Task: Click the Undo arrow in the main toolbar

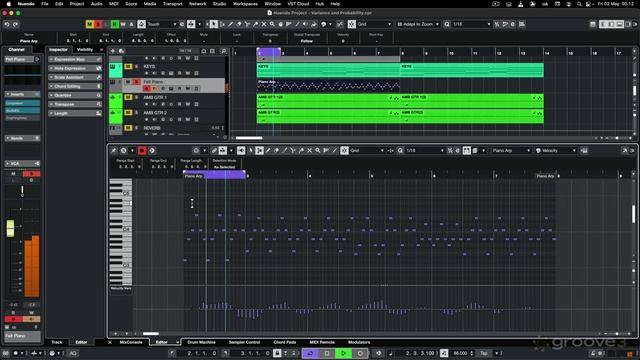Action: coord(7,24)
